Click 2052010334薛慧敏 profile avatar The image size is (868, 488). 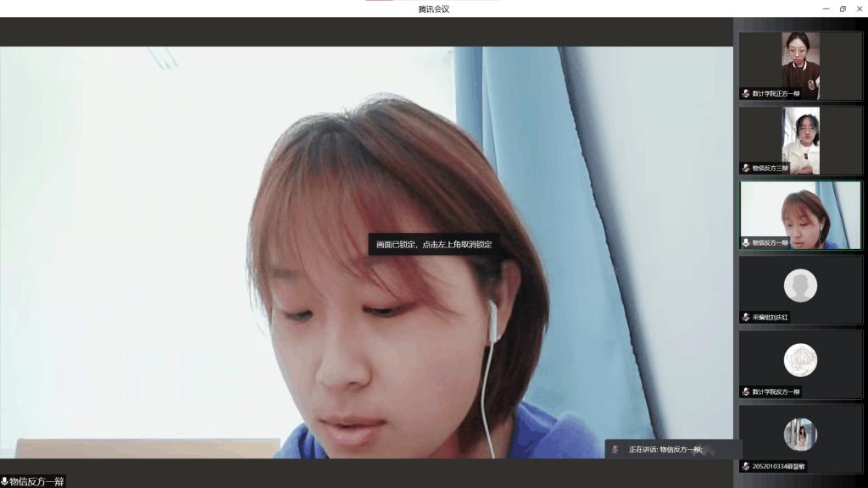(x=800, y=435)
